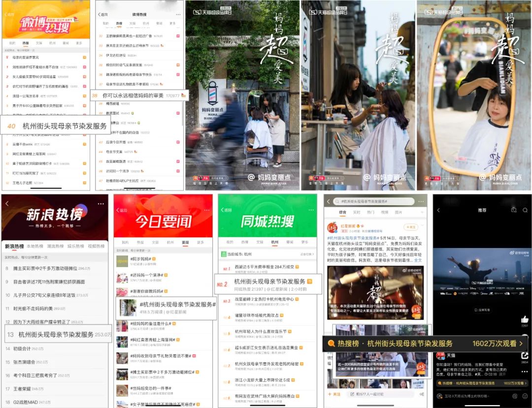Play the dusk skyline video

click(482, 276)
